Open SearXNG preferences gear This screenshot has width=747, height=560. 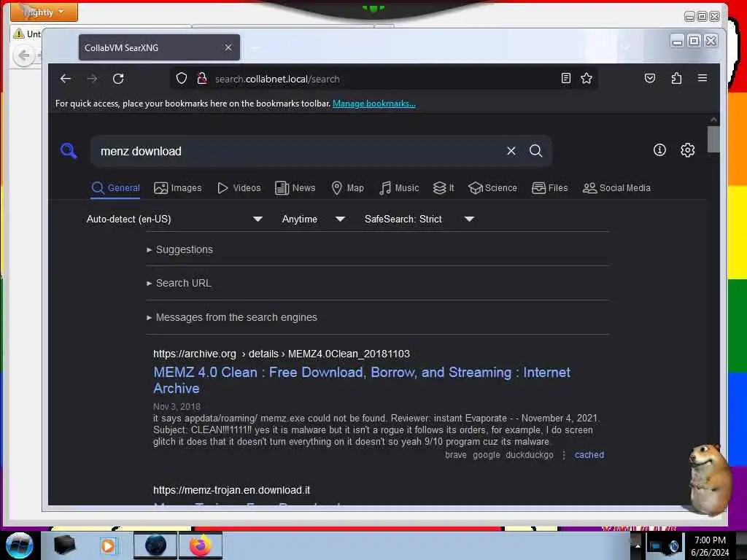687,150
